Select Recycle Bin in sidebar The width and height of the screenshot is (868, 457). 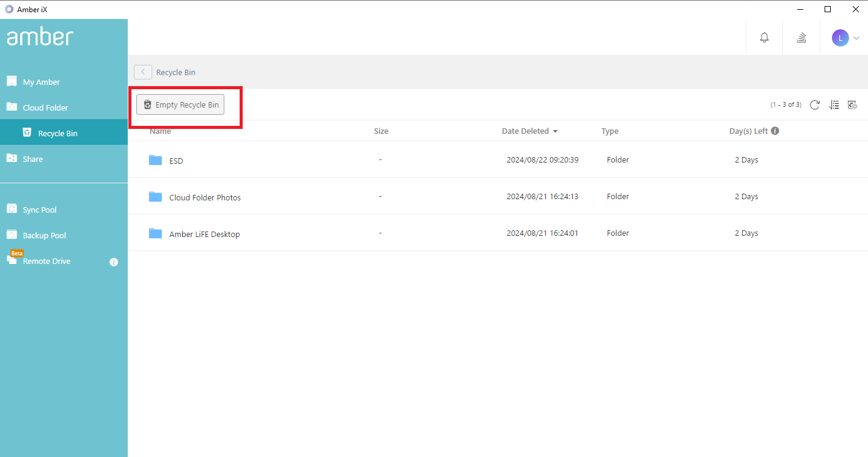(64, 133)
